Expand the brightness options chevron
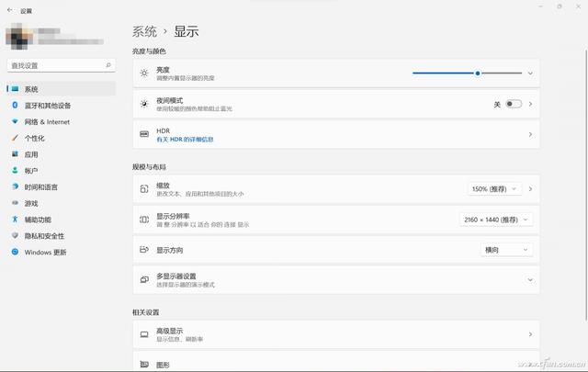 [530, 73]
